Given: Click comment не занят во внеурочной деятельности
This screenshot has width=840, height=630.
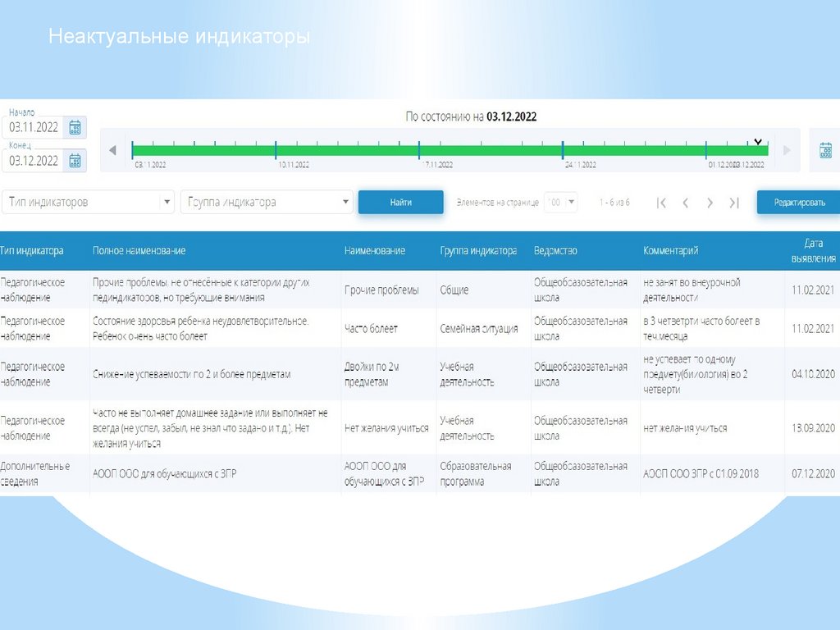Looking at the screenshot, I should (x=692, y=290).
